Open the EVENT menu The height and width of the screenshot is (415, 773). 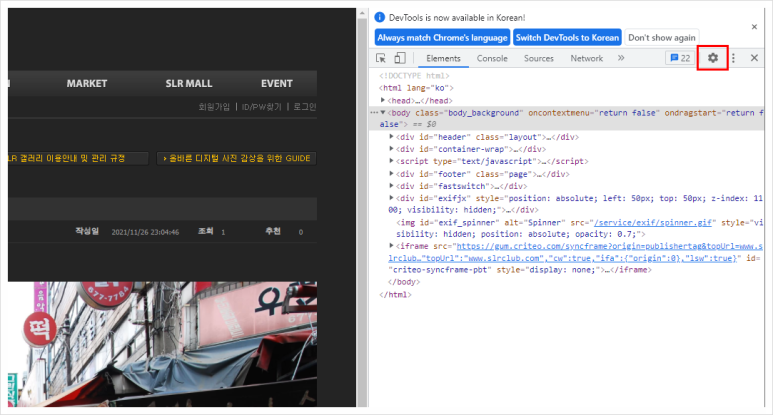click(277, 83)
